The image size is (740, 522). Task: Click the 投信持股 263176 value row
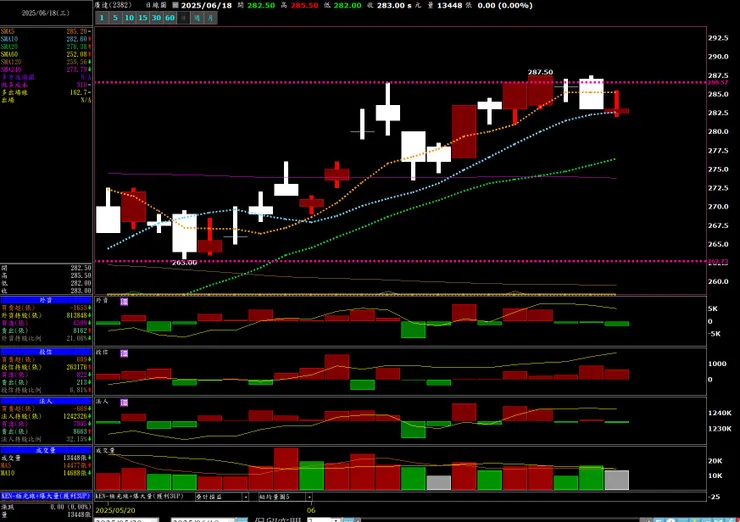coord(46,367)
